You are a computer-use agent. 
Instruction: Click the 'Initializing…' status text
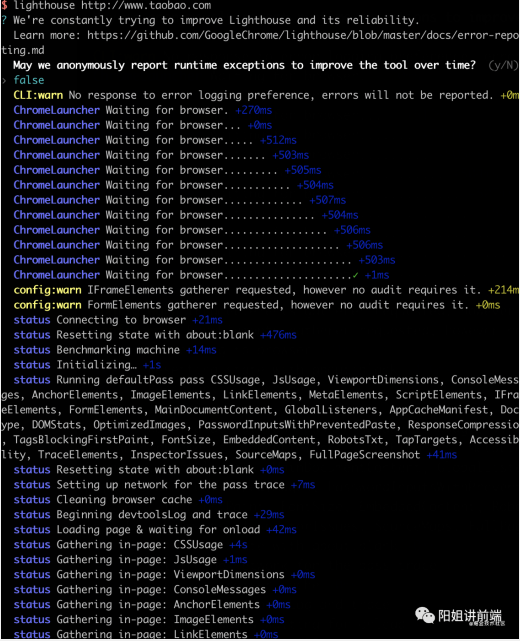(x=96, y=365)
